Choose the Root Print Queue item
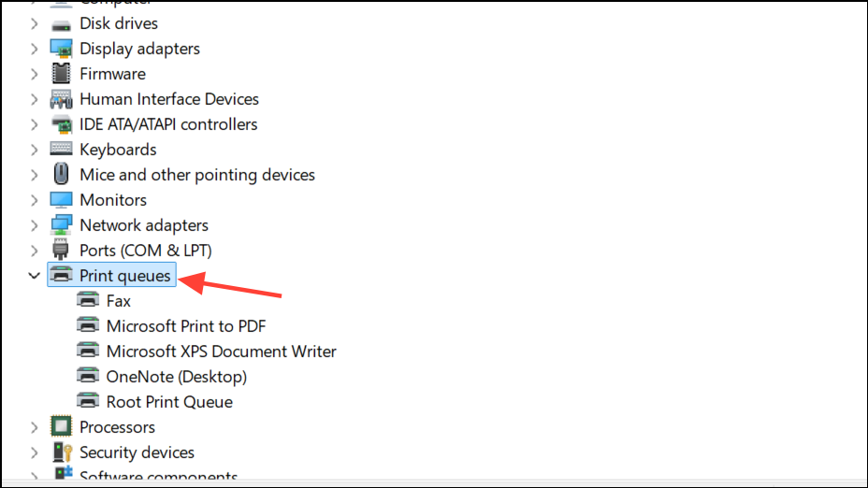Viewport: 868px width, 488px height. point(169,402)
